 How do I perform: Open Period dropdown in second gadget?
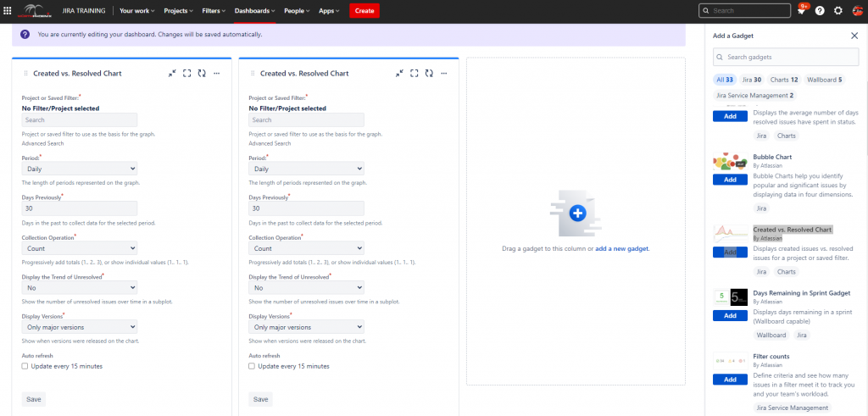tap(307, 169)
